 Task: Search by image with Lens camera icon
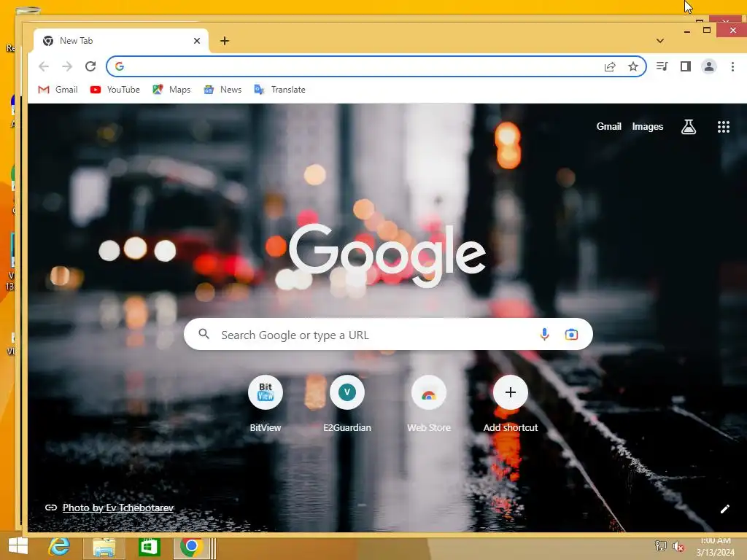(x=571, y=334)
